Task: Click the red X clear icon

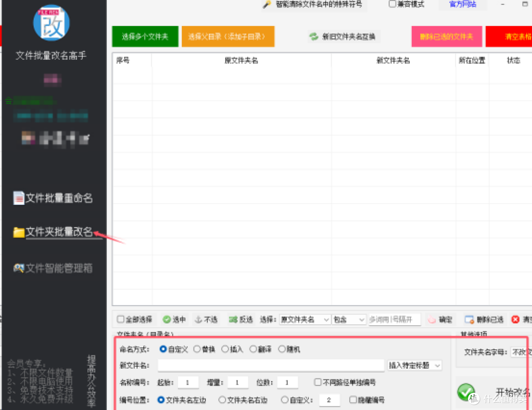Action: pyautogui.click(x=515, y=319)
